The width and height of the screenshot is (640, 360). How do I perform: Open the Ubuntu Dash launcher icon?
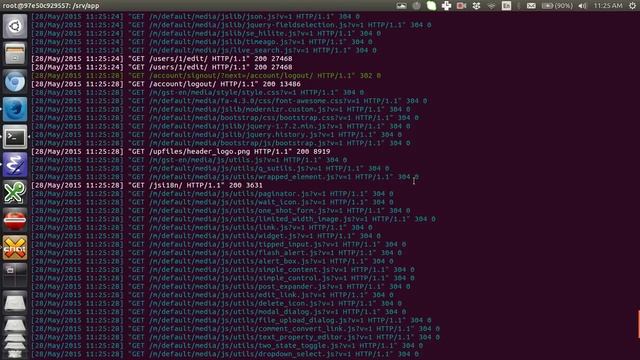tap(15, 27)
